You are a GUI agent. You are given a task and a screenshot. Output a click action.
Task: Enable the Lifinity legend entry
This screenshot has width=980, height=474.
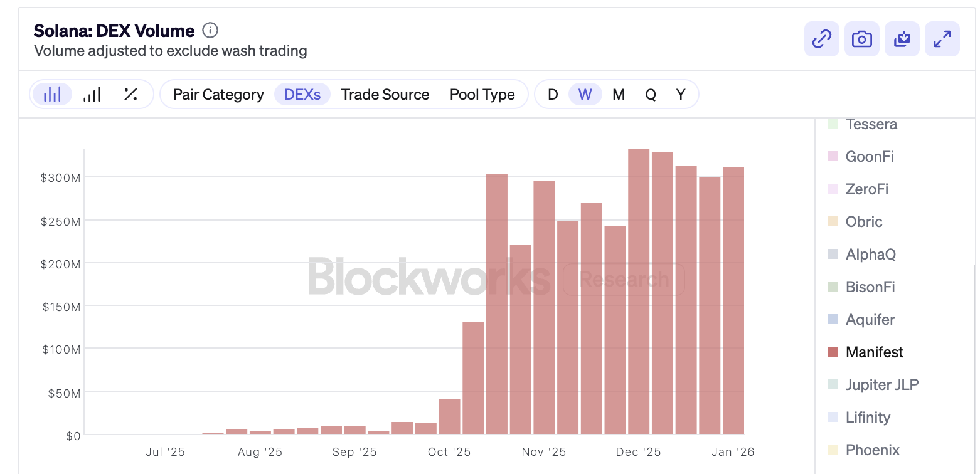pos(868,418)
